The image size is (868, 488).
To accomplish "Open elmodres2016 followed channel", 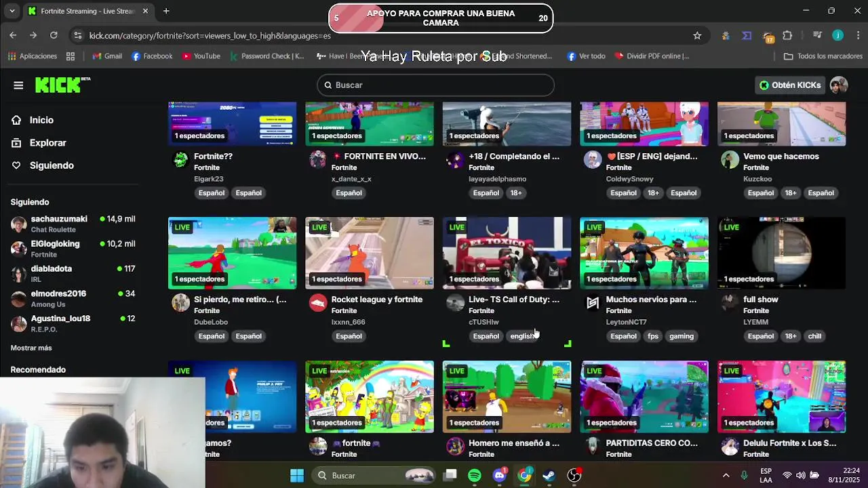I will tap(73, 298).
